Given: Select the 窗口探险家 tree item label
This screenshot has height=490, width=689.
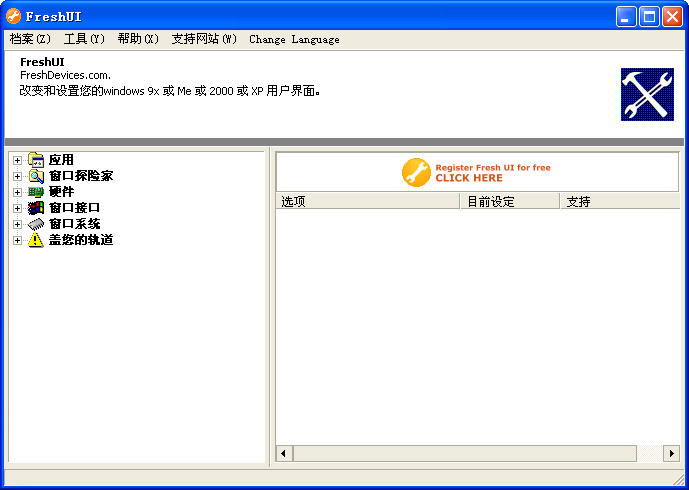Looking at the screenshot, I should [81, 176].
